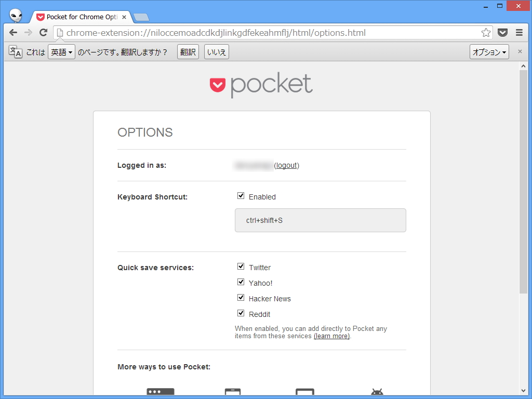The image size is (532, 399).
Task: Click the address bar URL
Action: [x=216, y=33]
